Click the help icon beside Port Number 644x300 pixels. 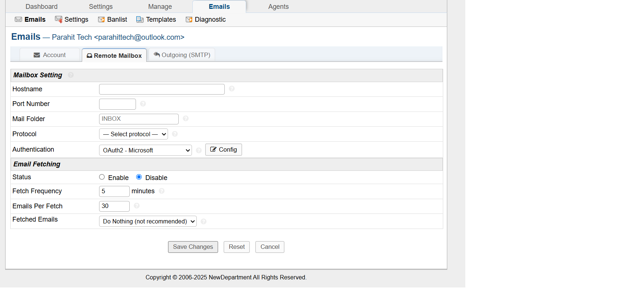tap(143, 104)
